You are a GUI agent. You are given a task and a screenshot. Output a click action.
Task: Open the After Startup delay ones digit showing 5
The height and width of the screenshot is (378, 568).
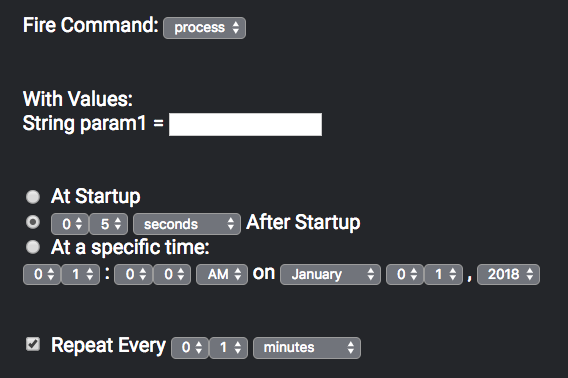(109, 224)
